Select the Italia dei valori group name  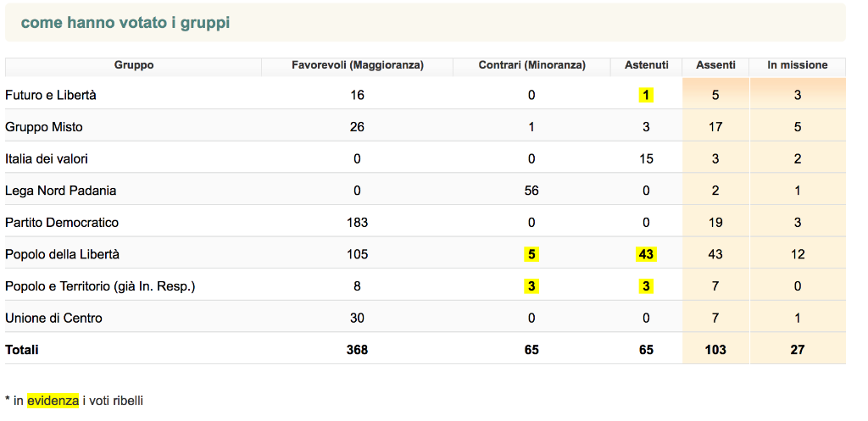point(47,159)
